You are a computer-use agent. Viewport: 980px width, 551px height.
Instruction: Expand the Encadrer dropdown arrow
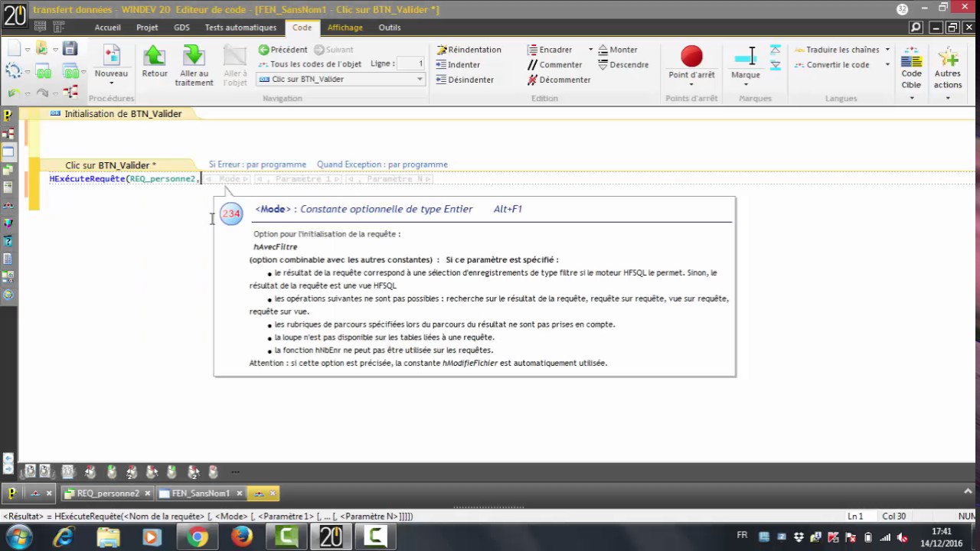[590, 50]
